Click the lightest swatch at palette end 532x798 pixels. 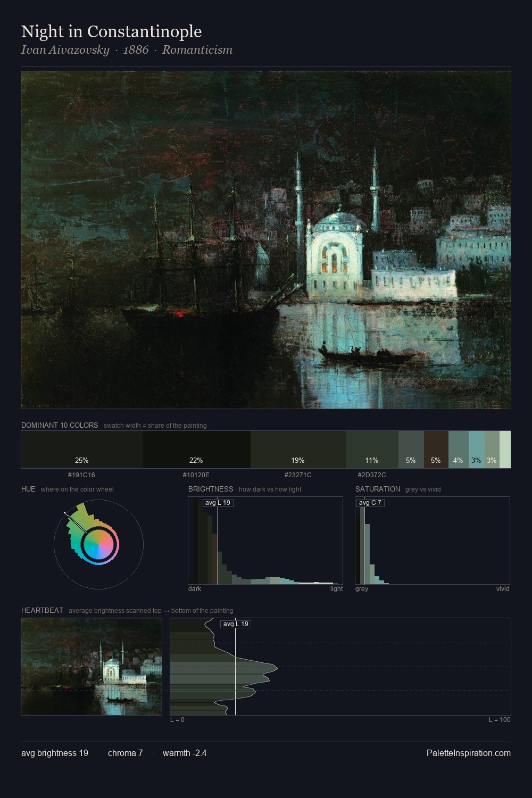505,450
